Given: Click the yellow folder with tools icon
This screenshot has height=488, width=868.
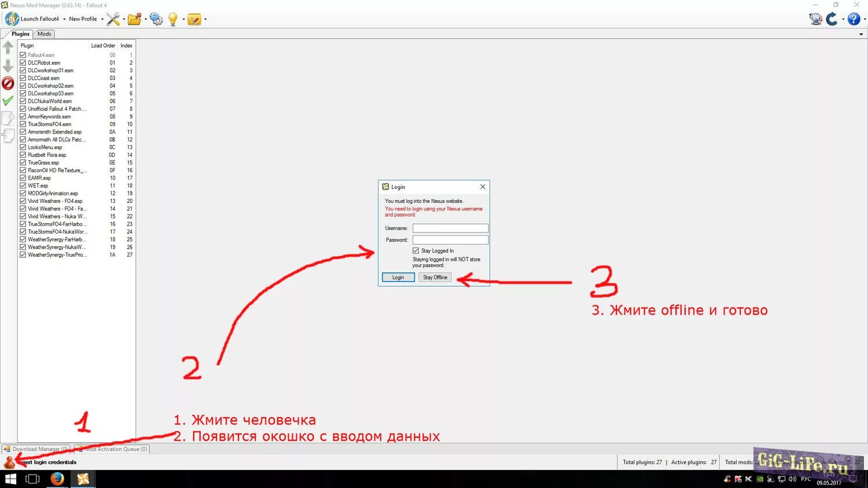Looking at the screenshot, I should coord(194,20).
